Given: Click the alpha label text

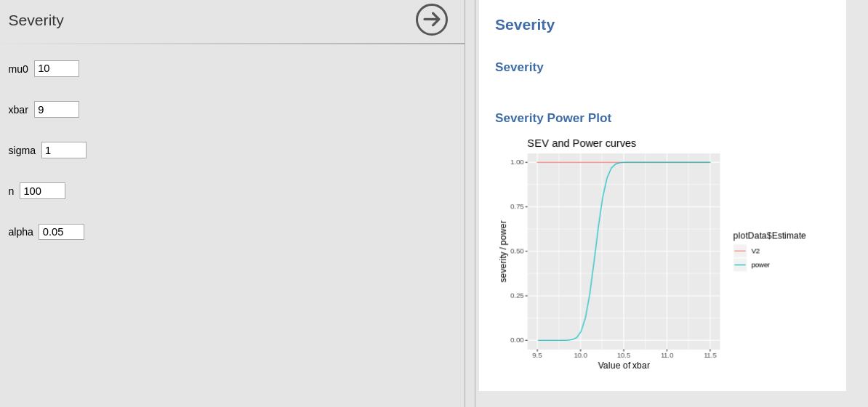Looking at the screenshot, I should click(21, 232).
